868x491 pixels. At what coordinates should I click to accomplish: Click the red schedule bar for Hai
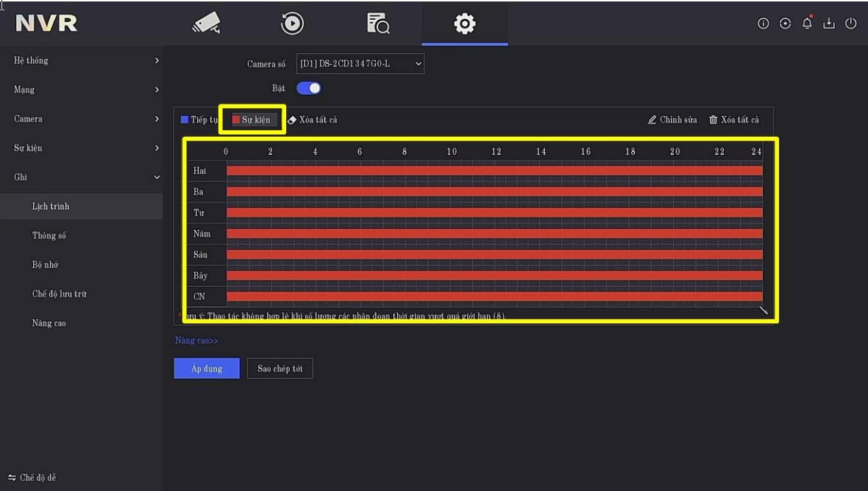click(494, 171)
